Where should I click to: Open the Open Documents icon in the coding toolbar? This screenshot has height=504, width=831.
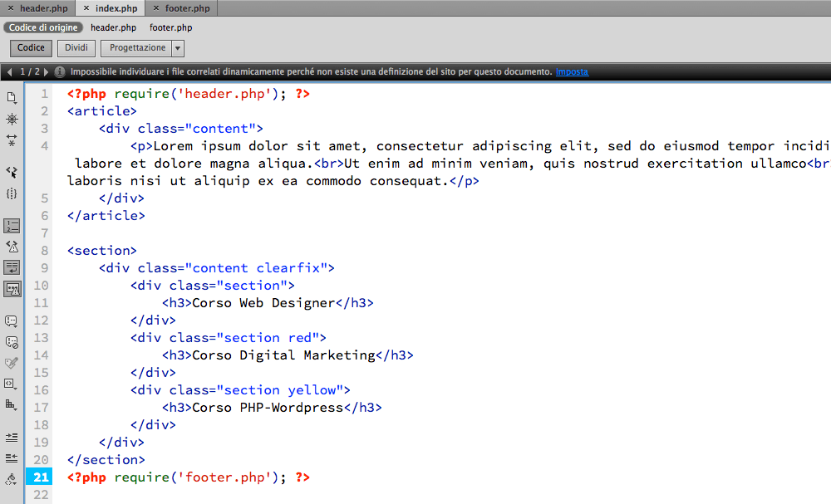pyautogui.click(x=12, y=97)
